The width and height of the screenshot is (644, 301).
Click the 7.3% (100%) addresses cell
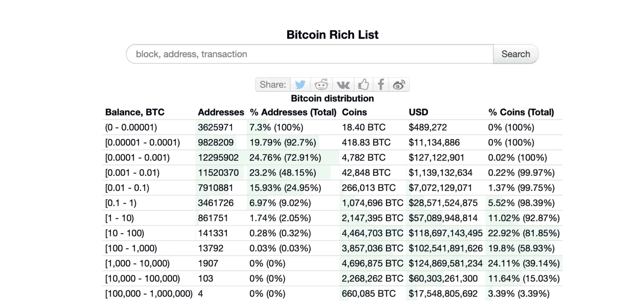point(276,127)
